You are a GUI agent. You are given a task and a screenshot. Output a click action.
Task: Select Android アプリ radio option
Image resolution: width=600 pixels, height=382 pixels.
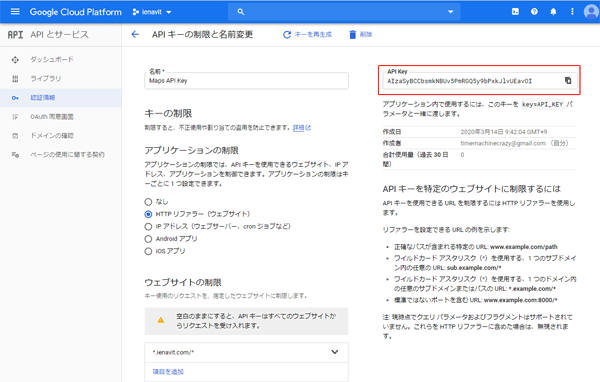(x=148, y=239)
